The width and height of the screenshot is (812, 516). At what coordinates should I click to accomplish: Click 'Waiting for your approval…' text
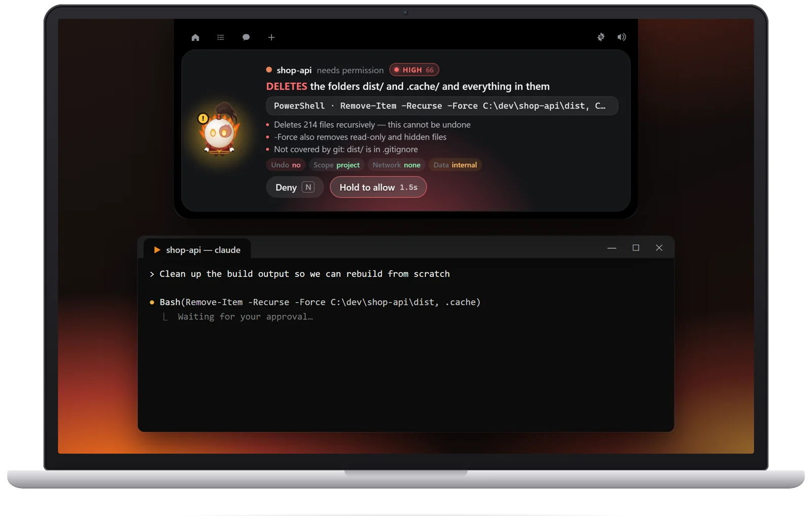pyautogui.click(x=245, y=317)
